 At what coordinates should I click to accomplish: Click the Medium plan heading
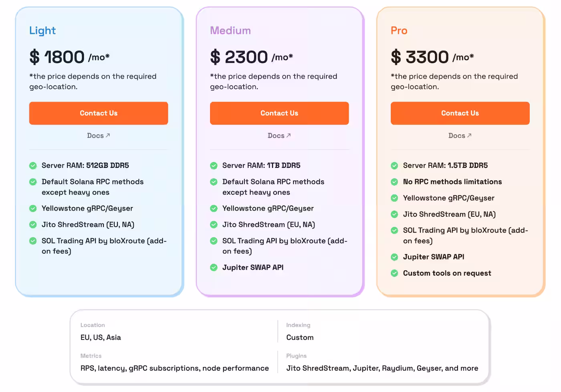click(x=230, y=30)
